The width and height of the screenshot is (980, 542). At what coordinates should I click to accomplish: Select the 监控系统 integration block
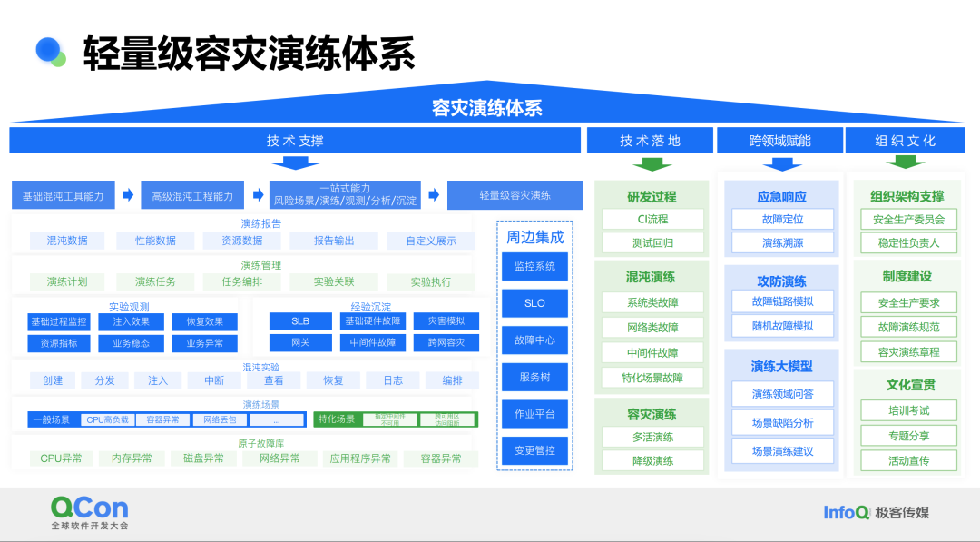pyautogui.click(x=534, y=266)
